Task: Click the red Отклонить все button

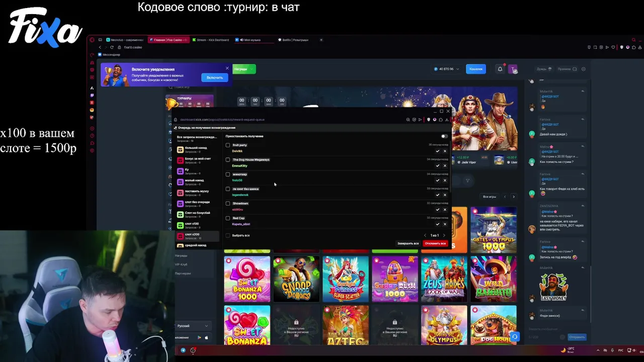Action: click(x=435, y=243)
